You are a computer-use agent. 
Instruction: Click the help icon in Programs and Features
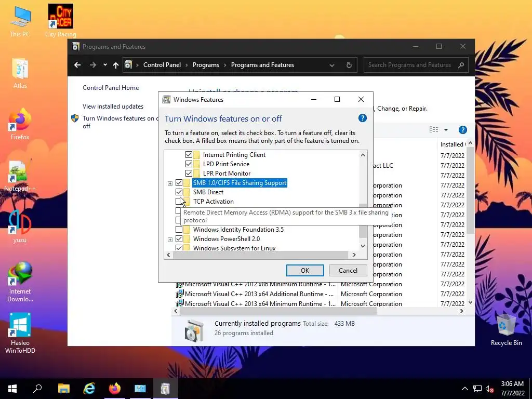click(x=463, y=129)
